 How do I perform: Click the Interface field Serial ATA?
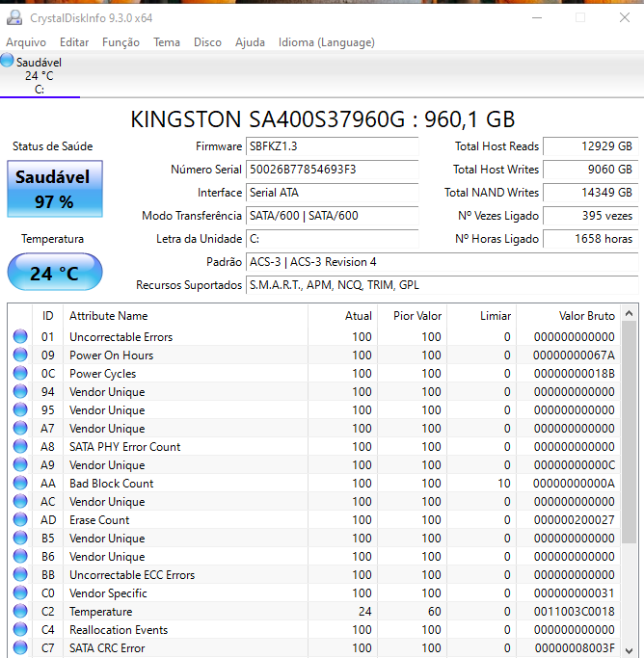[332, 192]
